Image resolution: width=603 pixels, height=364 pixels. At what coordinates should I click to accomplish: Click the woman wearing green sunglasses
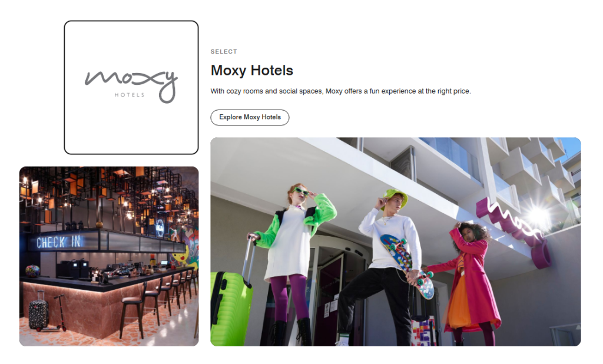click(x=292, y=262)
